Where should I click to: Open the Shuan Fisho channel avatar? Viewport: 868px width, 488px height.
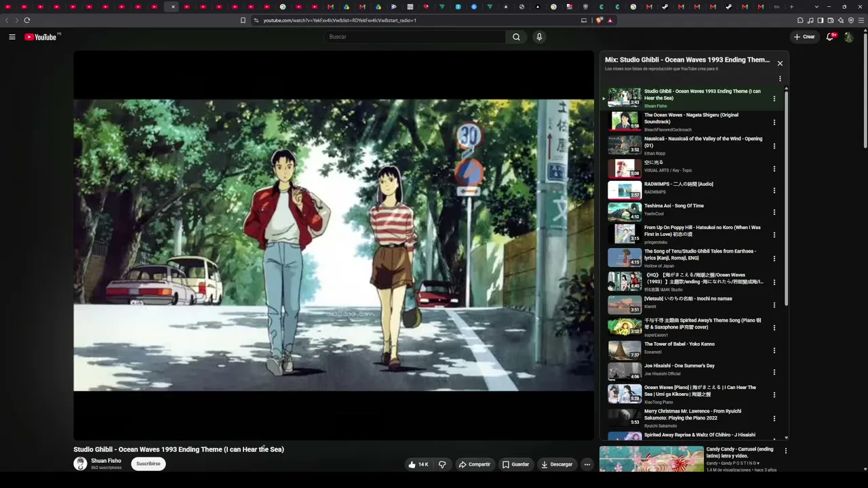pos(80,464)
